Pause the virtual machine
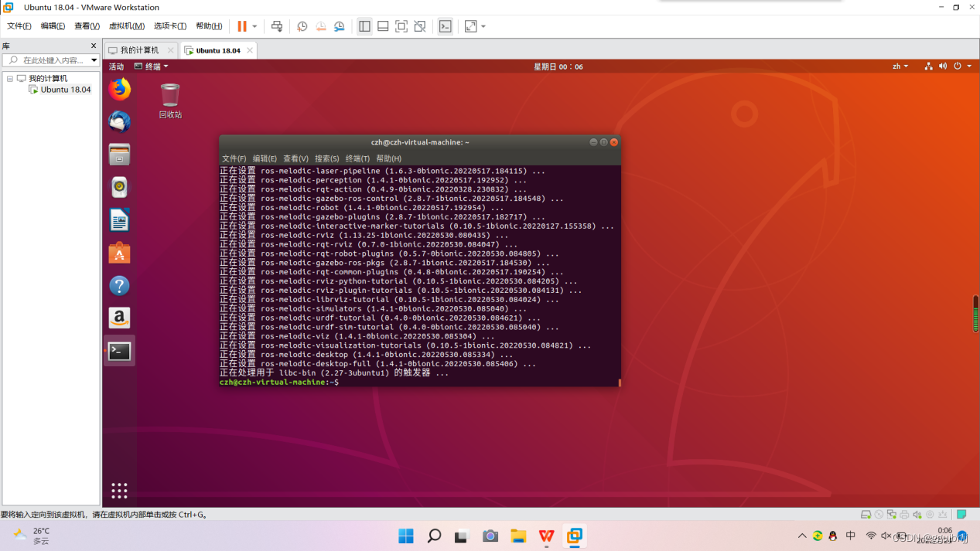This screenshot has height=551, width=980. point(242,26)
